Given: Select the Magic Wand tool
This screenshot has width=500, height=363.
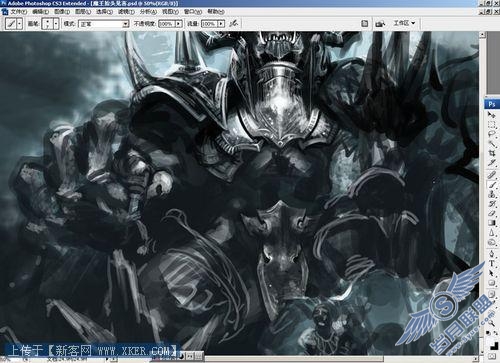Looking at the screenshot, I should [x=492, y=144].
